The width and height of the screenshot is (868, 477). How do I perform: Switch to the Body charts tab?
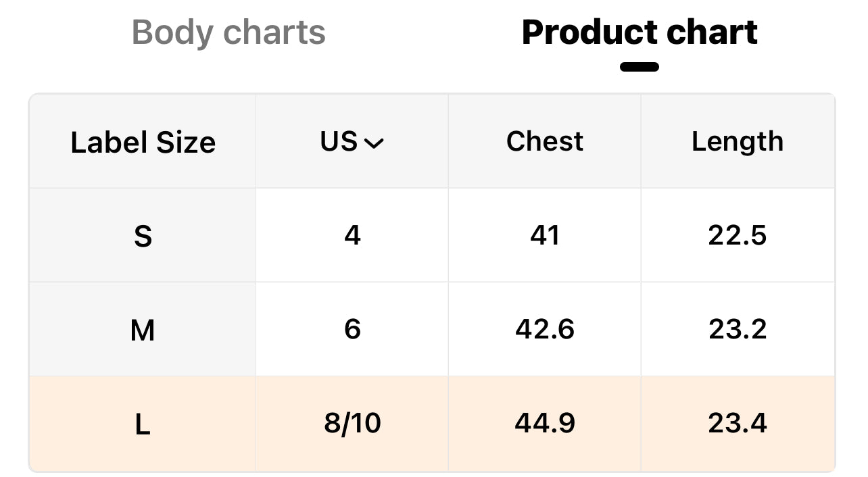coord(228,32)
